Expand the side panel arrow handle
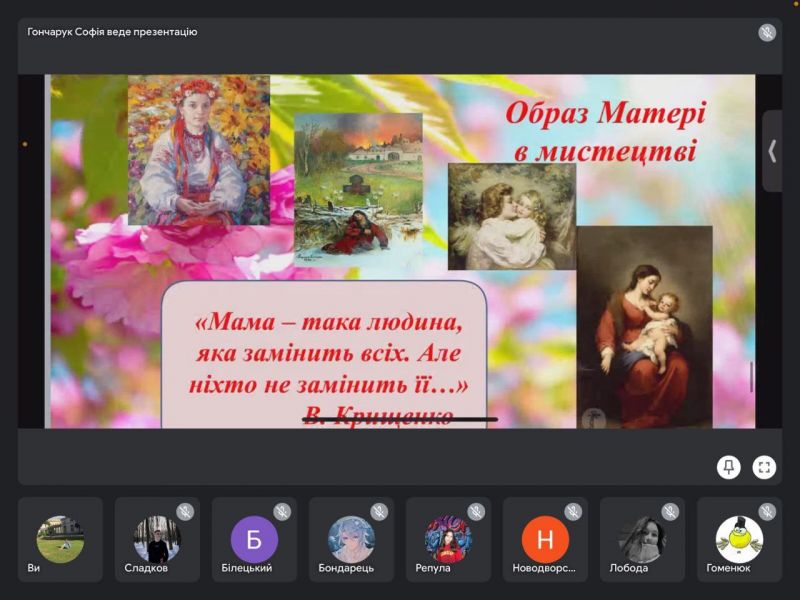The image size is (800, 600). click(772, 151)
